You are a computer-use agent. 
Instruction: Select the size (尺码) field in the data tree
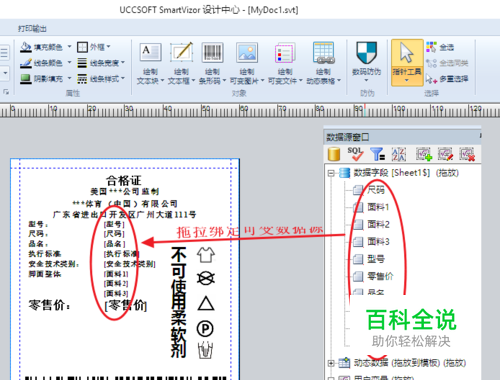376,190
